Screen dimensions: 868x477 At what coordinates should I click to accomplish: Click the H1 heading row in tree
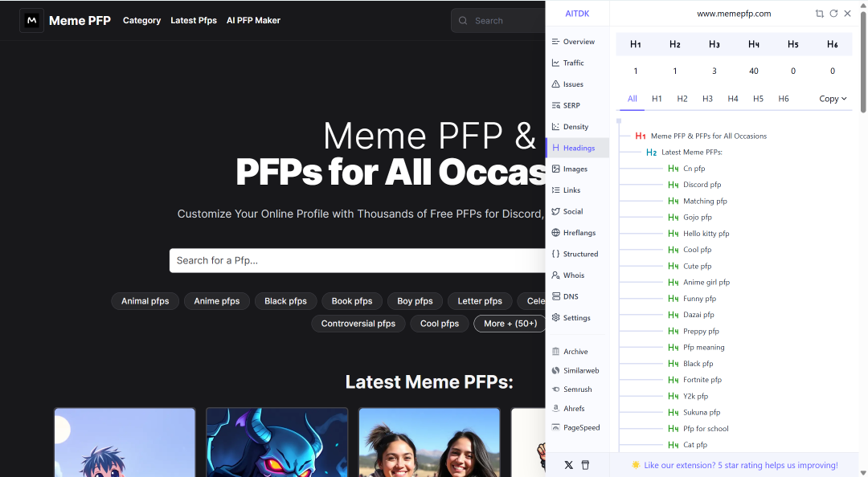(701, 136)
